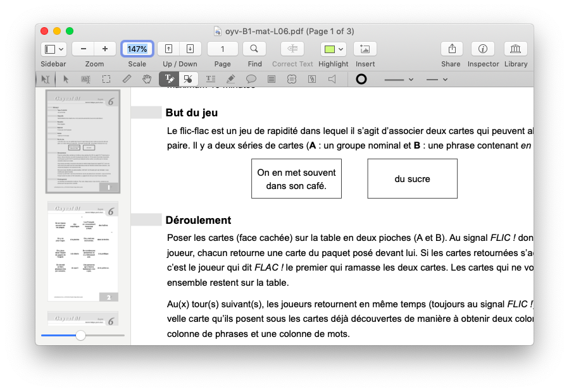Select the dashed rectangle selection tool
The height and width of the screenshot is (392, 569).
pyautogui.click(x=106, y=79)
